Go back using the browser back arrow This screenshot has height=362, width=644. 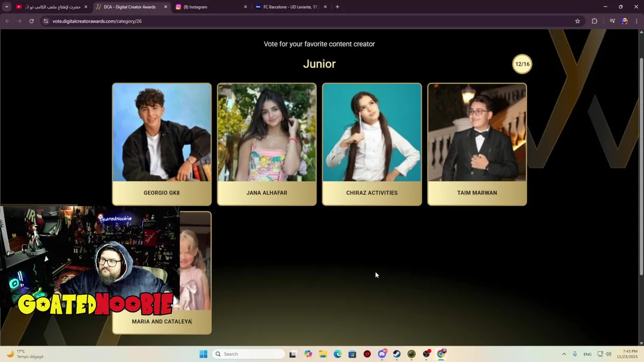7,21
